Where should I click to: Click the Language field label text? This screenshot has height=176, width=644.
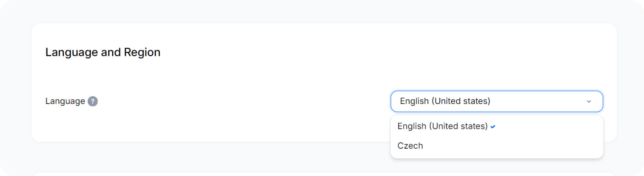(65, 101)
